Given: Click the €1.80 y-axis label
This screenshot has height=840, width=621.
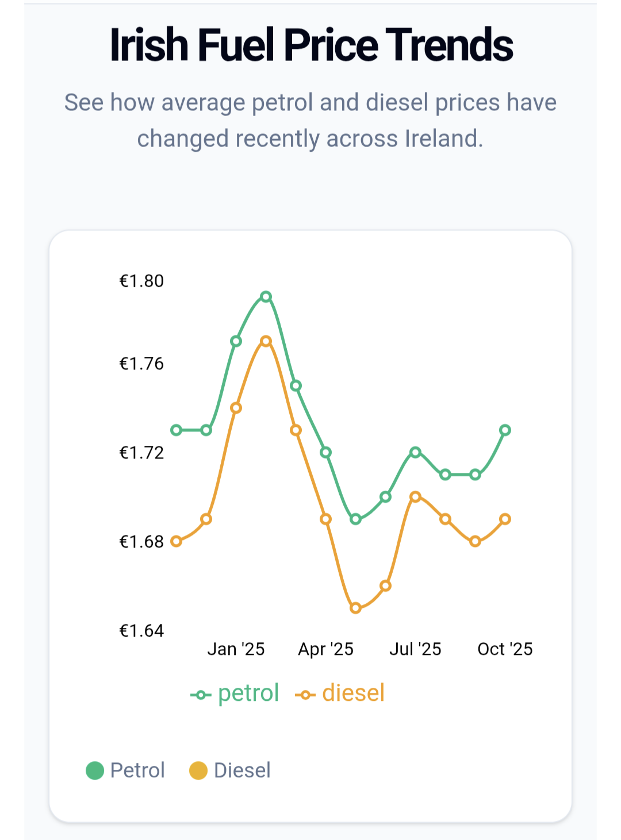Looking at the screenshot, I should [141, 281].
